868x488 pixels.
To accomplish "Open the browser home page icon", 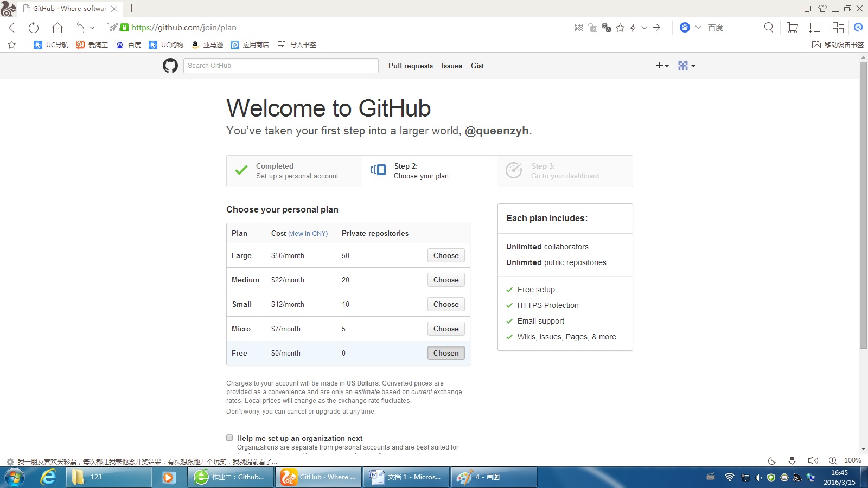I will [x=58, y=28].
